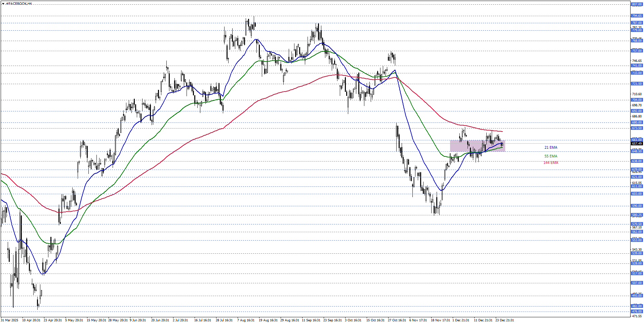Click the 55 EMA text label
The image size is (644, 324).
(551, 156)
